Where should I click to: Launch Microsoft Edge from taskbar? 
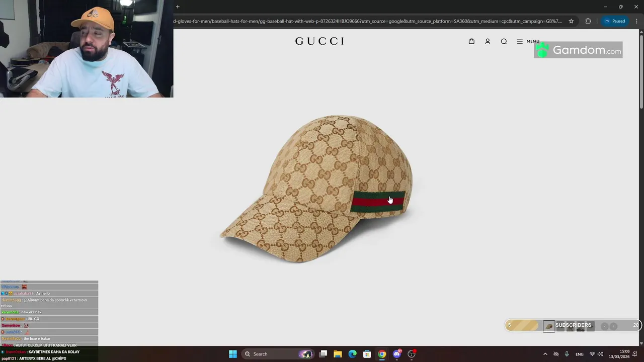click(x=353, y=354)
